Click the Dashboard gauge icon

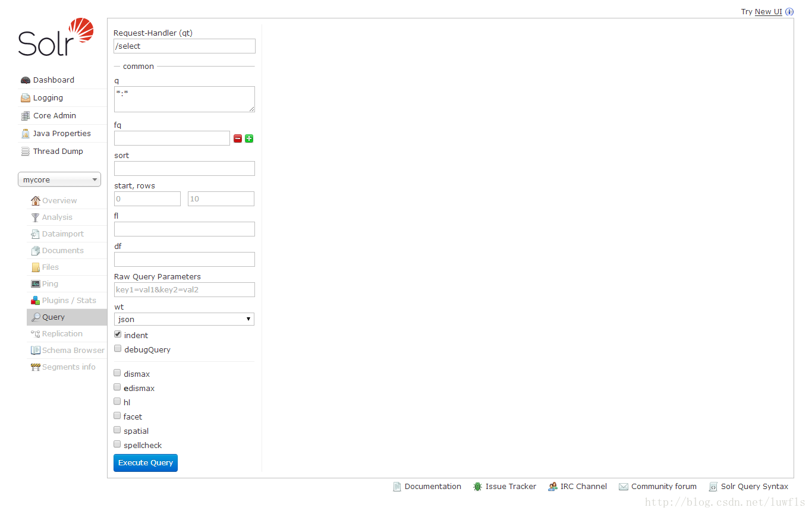click(25, 80)
